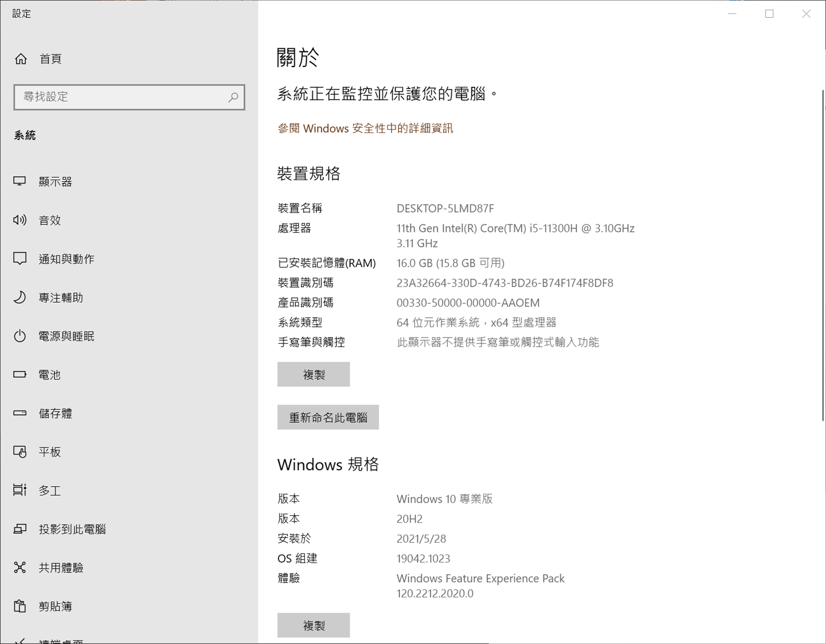Switch to Clipboard (剪貼簿) settings
The height and width of the screenshot is (644, 826).
55,606
